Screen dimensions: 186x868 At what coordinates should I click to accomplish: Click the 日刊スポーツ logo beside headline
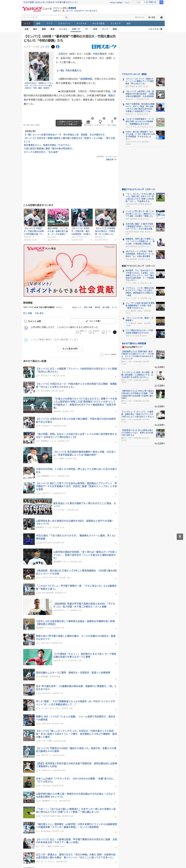coord(104,47)
